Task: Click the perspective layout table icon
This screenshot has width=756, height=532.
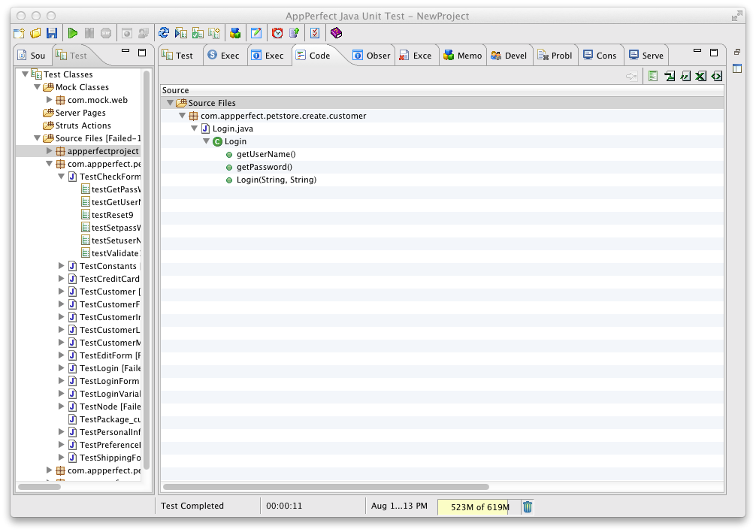Action: [736, 68]
